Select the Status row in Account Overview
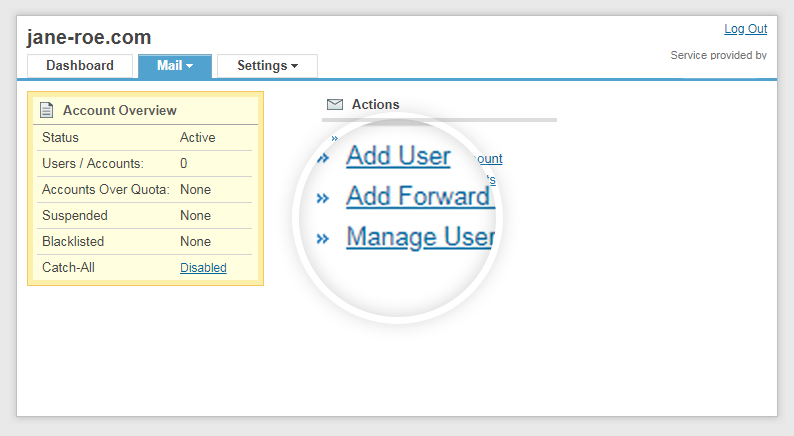 click(x=145, y=138)
